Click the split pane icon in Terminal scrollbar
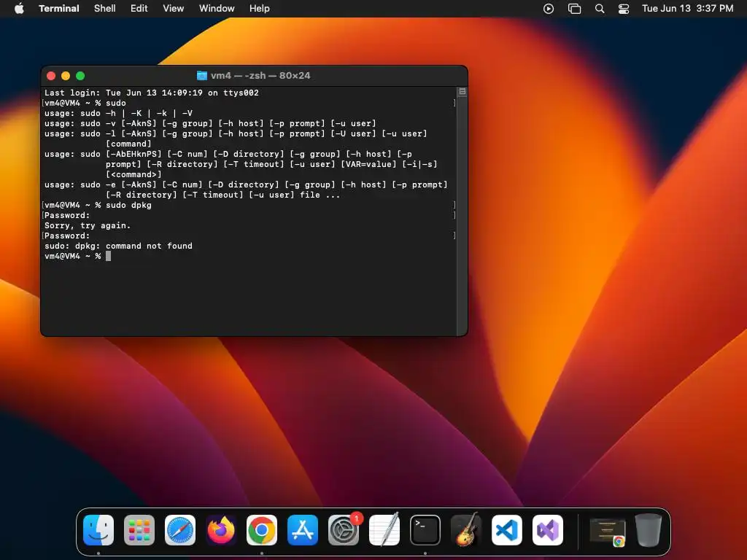Screen dimensions: 747x560 (x=462, y=91)
